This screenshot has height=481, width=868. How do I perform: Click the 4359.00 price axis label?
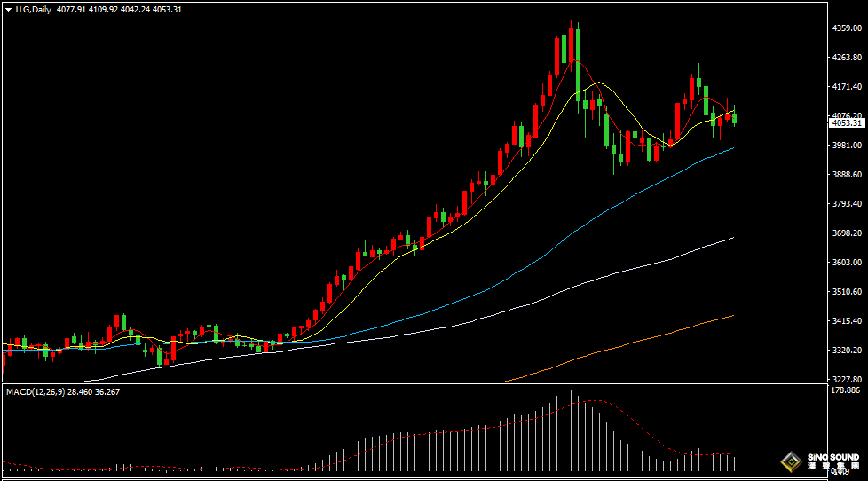click(x=848, y=28)
